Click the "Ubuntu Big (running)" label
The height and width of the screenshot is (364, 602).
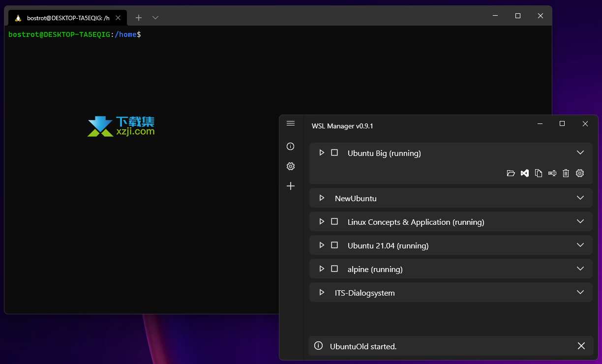click(x=384, y=153)
